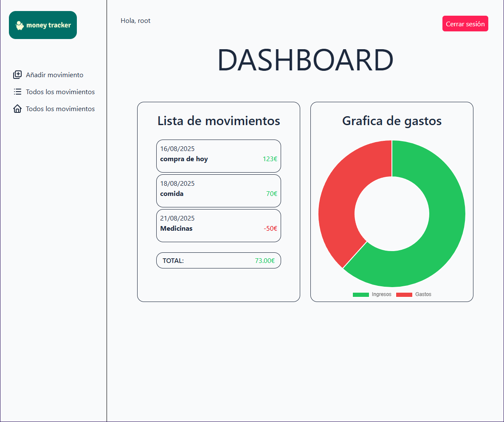Open Añadir movimiento from sidebar

[54, 75]
